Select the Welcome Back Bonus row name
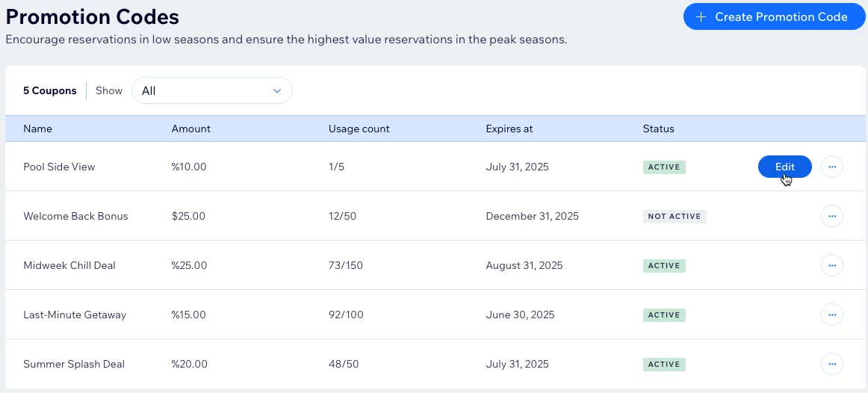This screenshot has height=393, width=868. pos(75,216)
